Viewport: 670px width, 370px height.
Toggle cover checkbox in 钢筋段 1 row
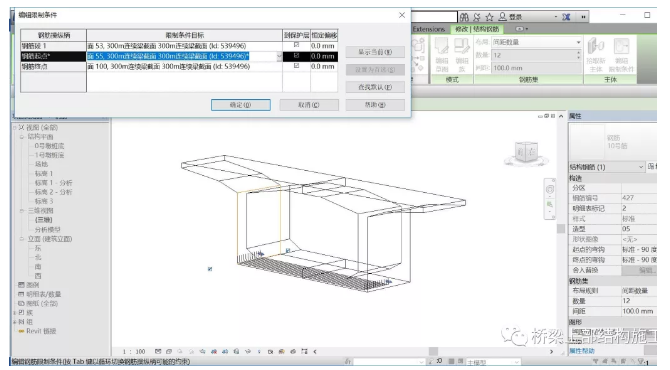(x=296, y=45)
